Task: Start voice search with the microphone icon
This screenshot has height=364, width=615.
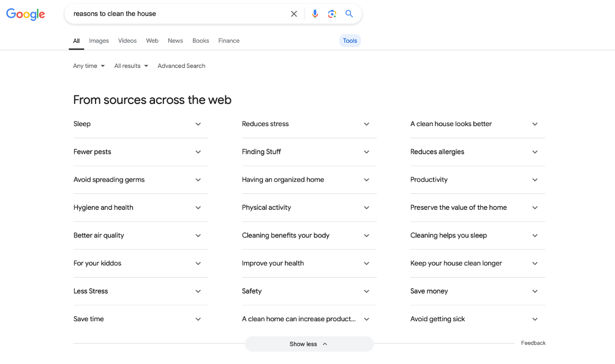Action: point(315,13)
